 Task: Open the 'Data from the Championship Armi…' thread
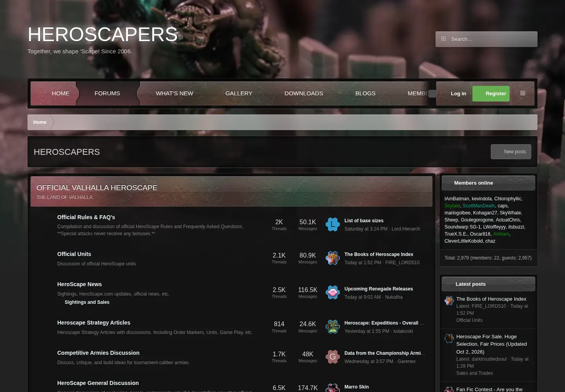click(385, 353)
